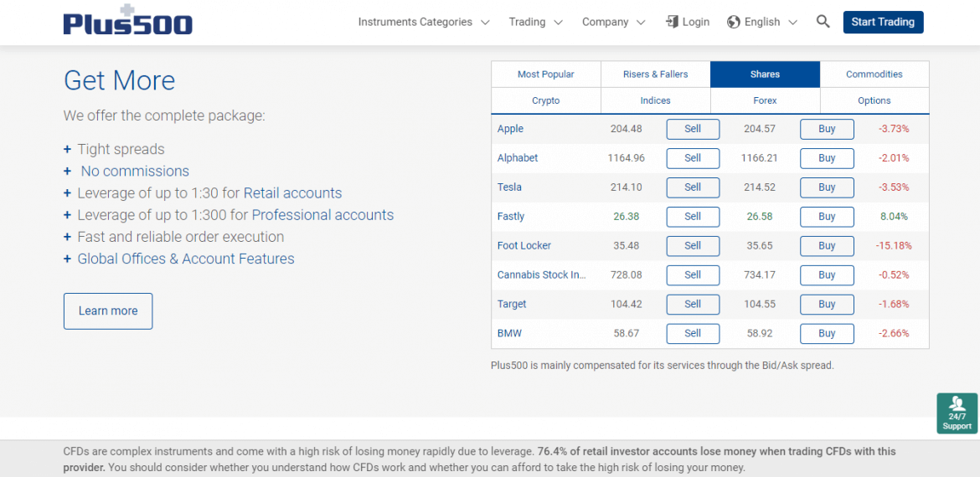Viewport: 980px width, 477px height.
Task: Click the Start Trading button
Action: click(x=883, y=22)
